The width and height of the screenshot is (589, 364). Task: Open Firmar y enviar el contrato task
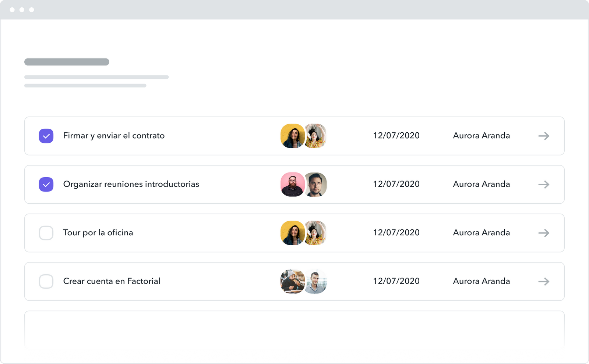point(114,136)
